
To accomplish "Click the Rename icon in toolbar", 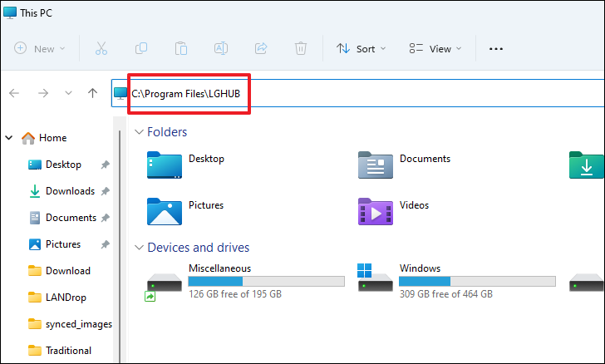I will click(221, 49).
